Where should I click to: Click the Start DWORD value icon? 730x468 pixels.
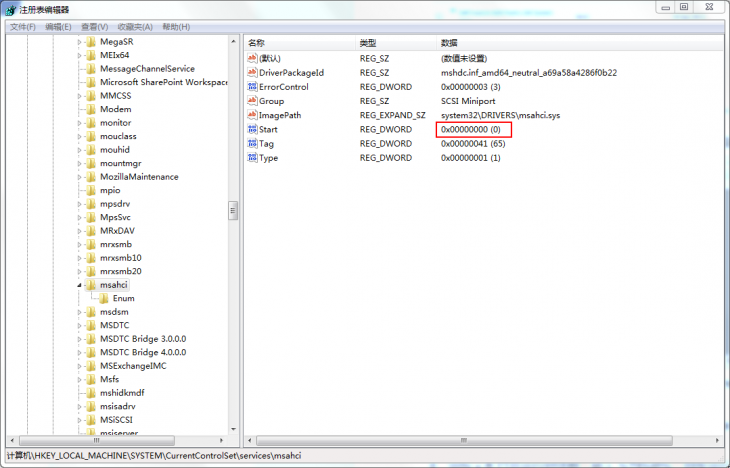pyautogui.click(x=252, y=130)
